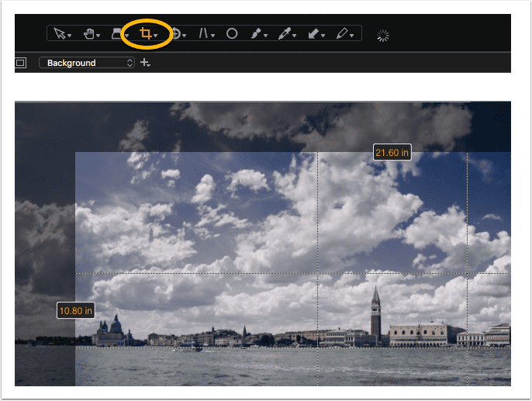Open the Background layer dropdown
Viewport: 532px width, 401px height.
(x=87, y=63)
